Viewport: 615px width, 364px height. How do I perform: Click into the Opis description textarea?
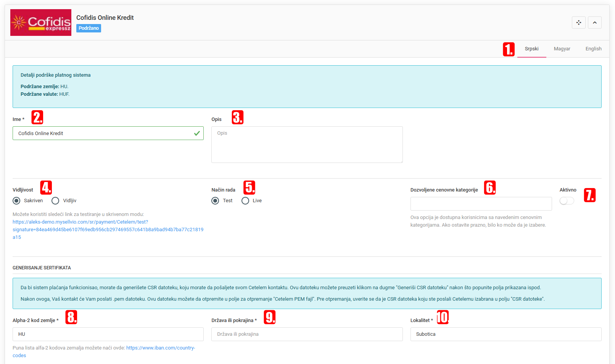click(x=307, y=145)
